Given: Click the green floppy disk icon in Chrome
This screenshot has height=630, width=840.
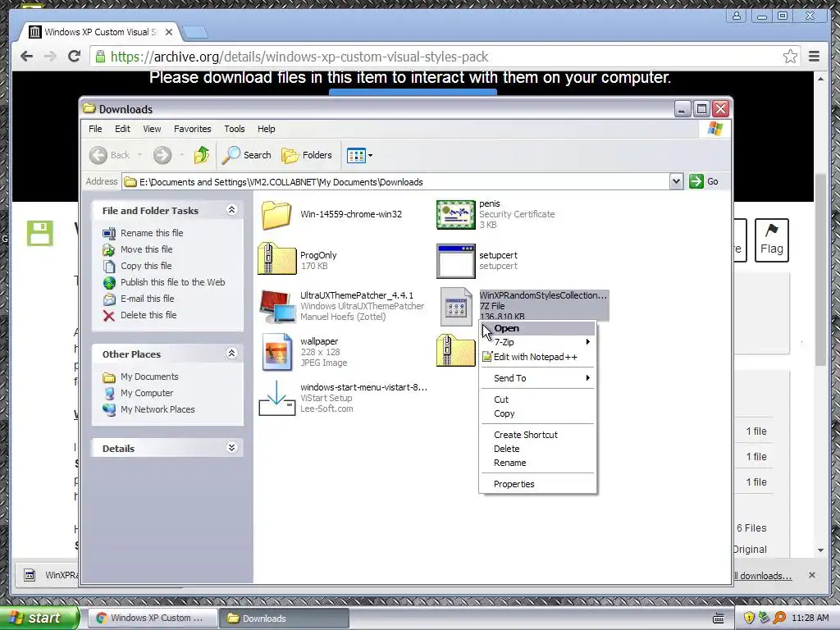Looking at the screenshot, I should 40,234.
